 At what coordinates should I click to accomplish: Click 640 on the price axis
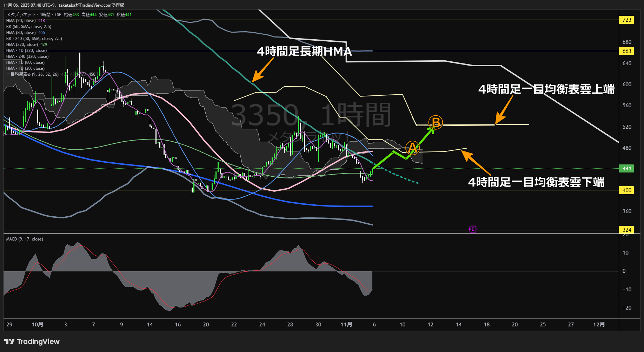(627, 63)
